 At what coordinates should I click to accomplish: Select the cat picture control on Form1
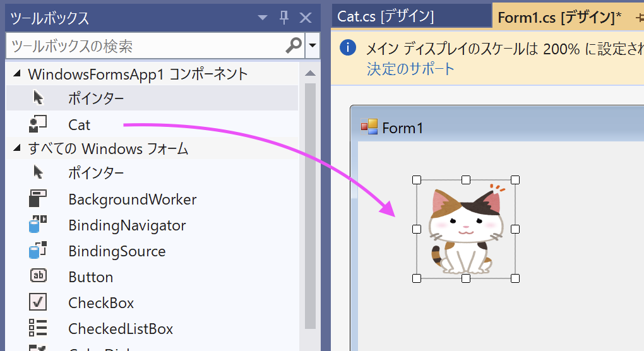(x=466, y=229)
